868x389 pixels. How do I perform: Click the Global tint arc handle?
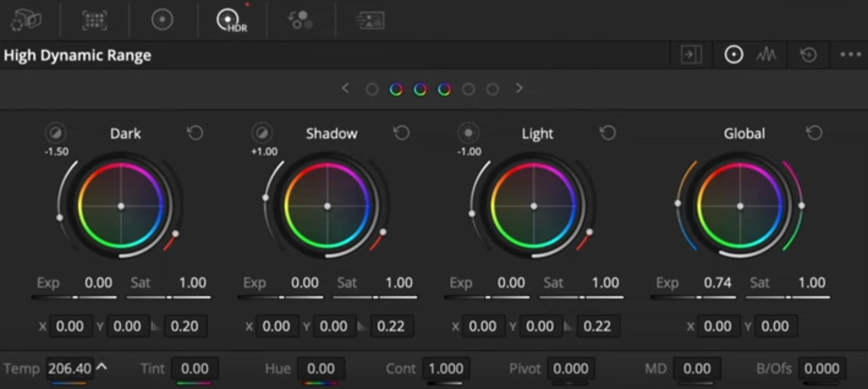[x=801, y=206]
